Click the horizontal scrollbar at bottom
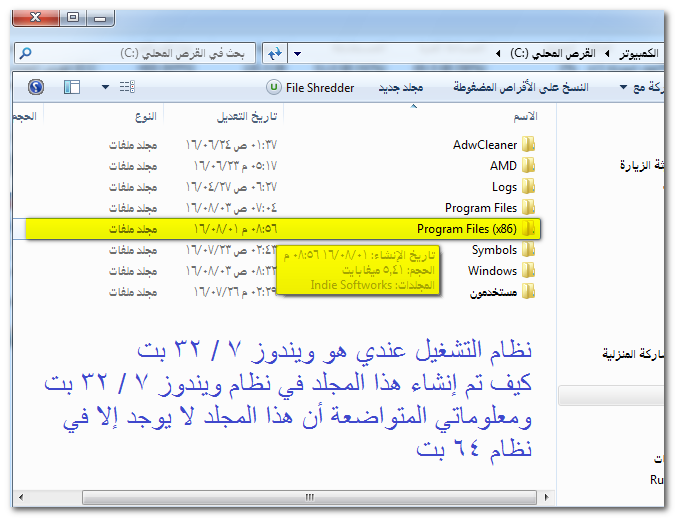The width and height of the screenshot is (675, 518). [x=300, y=495]
